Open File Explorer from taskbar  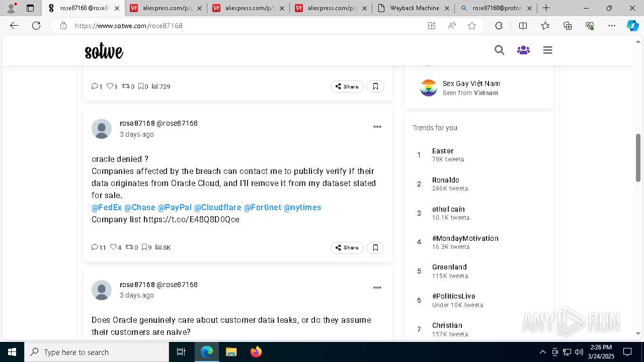[x=231, y=352]
